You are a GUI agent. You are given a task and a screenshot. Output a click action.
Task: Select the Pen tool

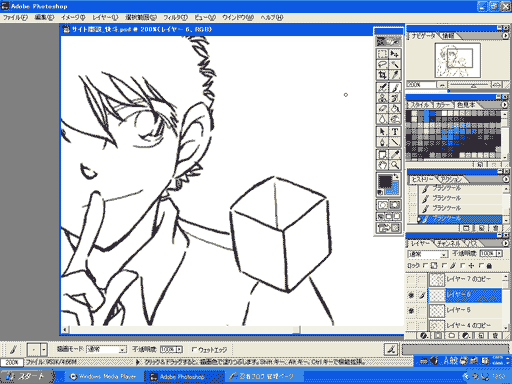382,142
